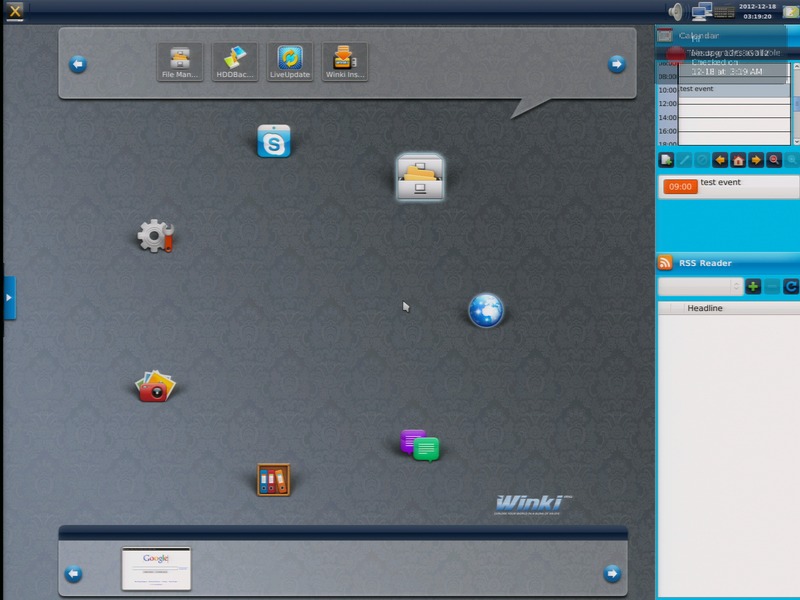Open the Winki Installer launcher item
800x600 pixels.
coord(345,62)
